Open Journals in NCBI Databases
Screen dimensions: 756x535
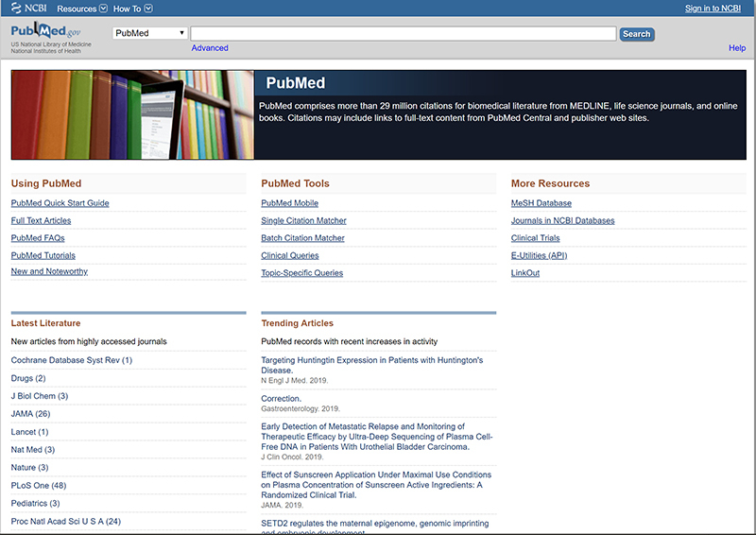tap(562, 220)
